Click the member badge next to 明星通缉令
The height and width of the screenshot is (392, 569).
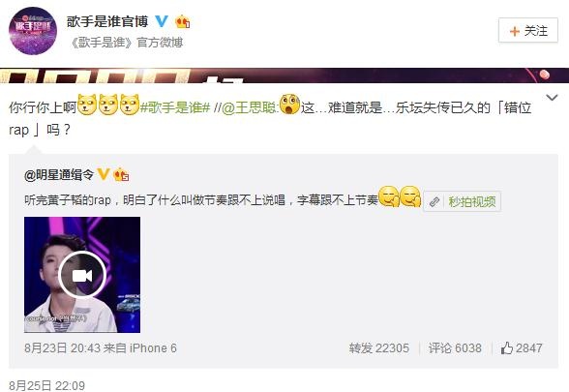tap(121, 175)
